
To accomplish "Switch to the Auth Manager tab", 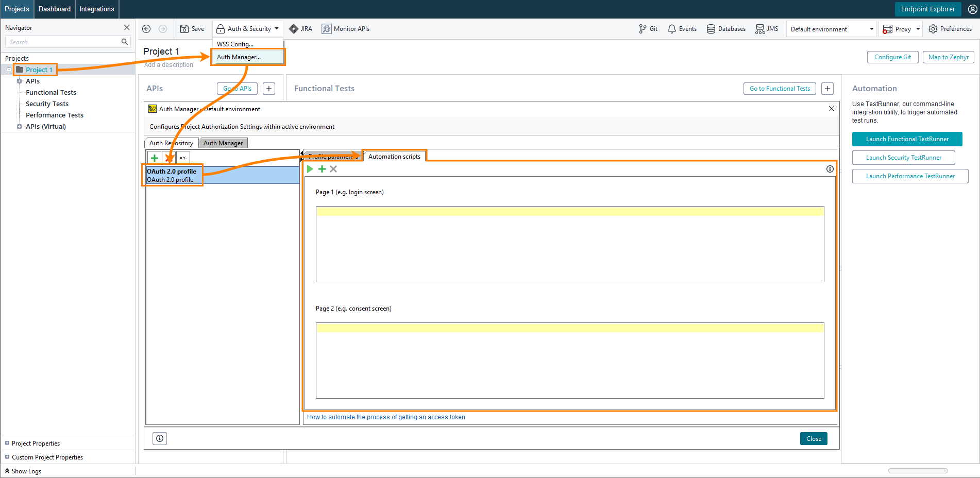I will [x=223, y=143].
